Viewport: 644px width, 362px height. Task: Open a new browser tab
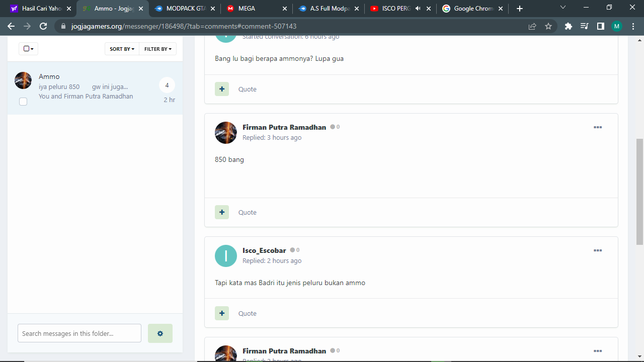[x=520, y=9]
